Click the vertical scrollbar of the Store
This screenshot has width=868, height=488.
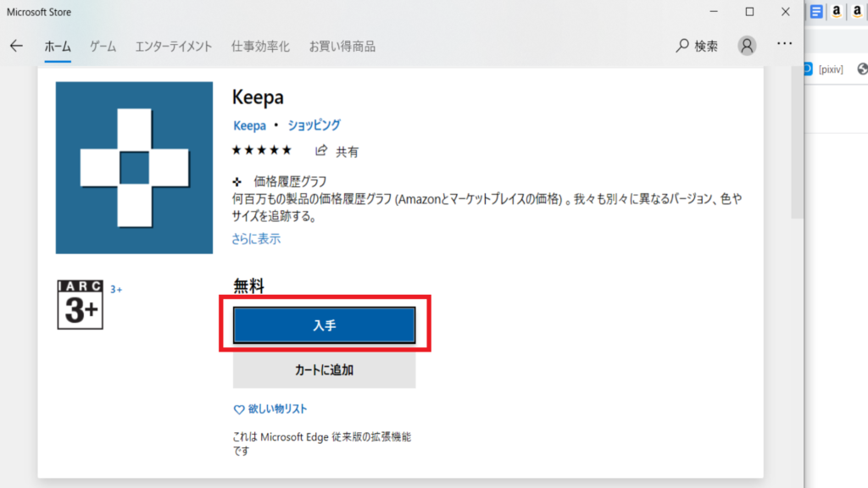[x=797, y=142]
